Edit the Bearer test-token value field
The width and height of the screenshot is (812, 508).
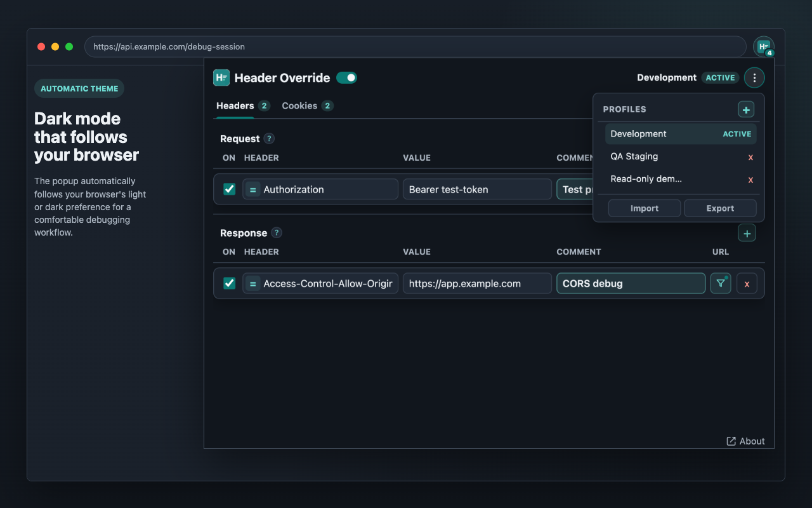click(x=477, y=189)
